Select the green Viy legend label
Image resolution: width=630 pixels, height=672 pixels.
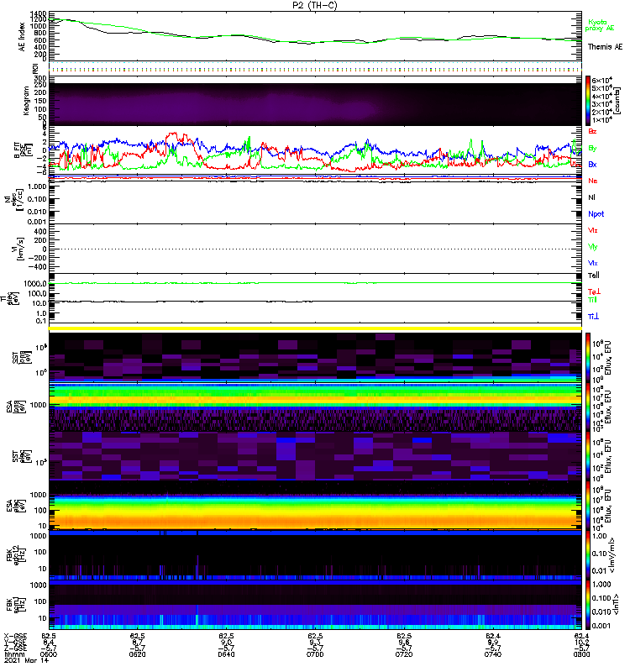coord(593,247)
